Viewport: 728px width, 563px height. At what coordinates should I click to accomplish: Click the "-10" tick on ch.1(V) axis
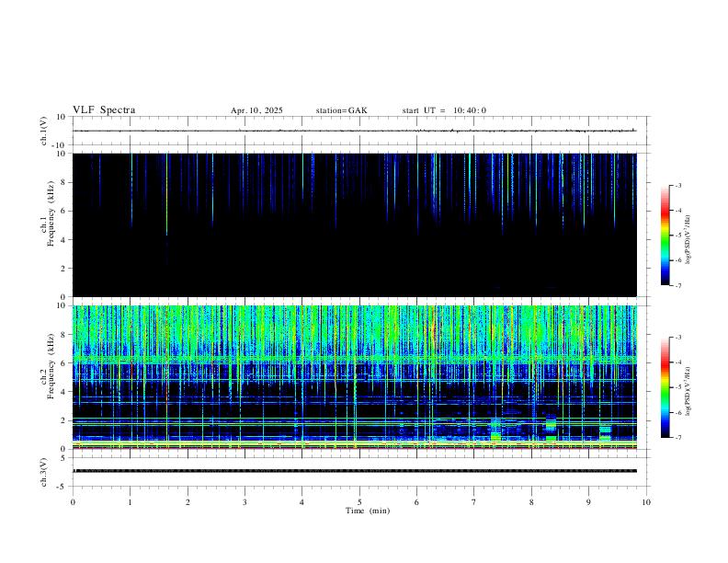coord(60,145)
